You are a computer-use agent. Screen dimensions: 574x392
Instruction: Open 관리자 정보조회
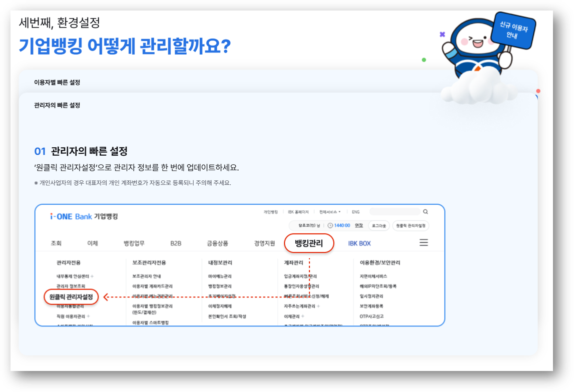point(71,286)
